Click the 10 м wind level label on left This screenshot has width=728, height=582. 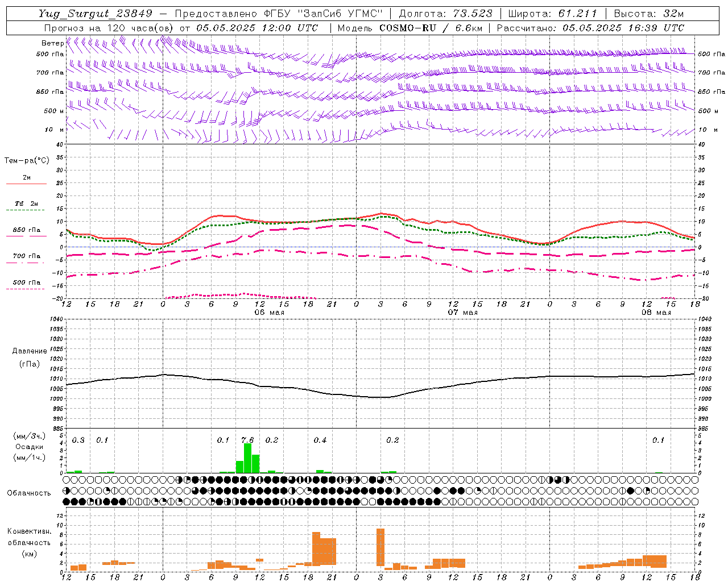[55, 130]
